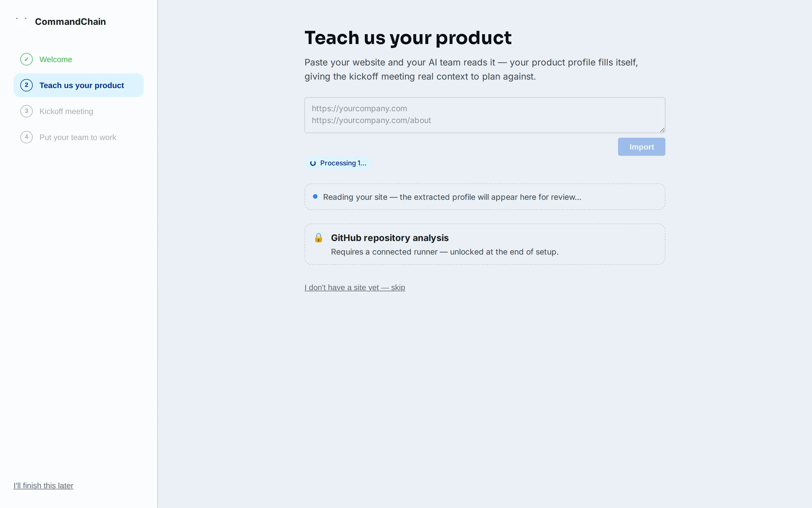Screen dimensions: 812x508
Task: Click the step 3 circle icon
Action: [x=27, y=111]
